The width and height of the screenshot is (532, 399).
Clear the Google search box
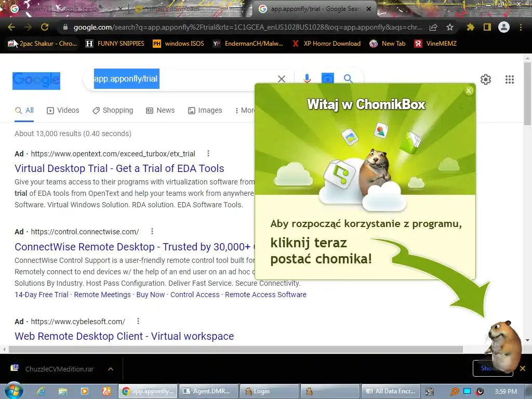(281, 79)
